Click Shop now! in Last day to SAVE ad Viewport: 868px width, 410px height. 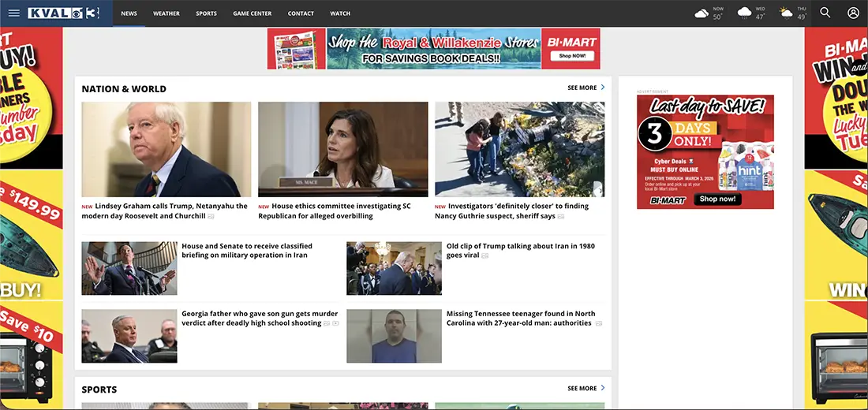tap(717, 199)
